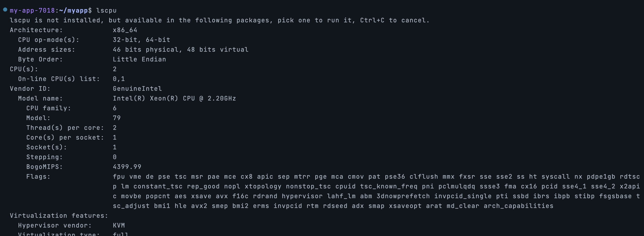The image size is (644, 236).
Task: Click the ~/myapp path in the prompt
Action: [73, 11]
